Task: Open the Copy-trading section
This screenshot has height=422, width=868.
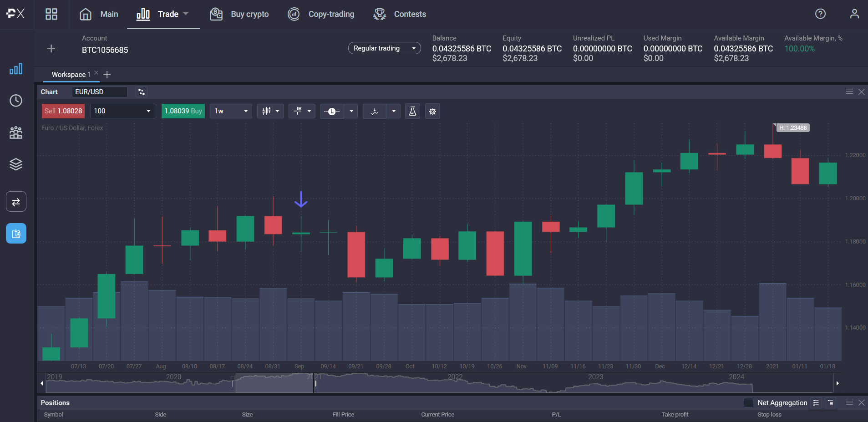Action: click(321, 14)
